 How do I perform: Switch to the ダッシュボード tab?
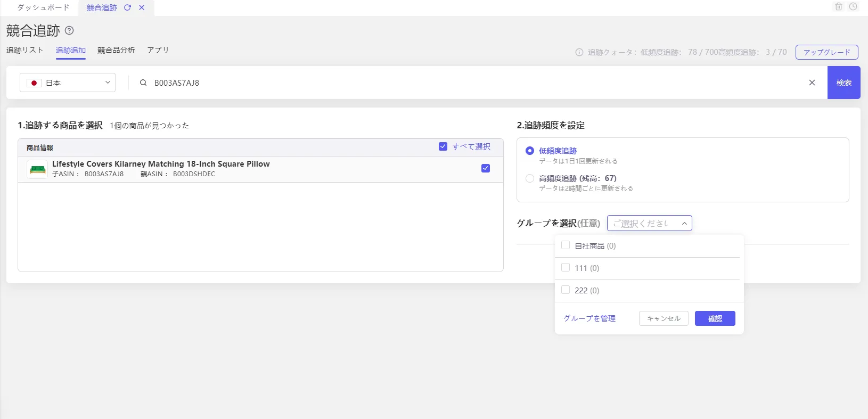[x=43, y=7]
